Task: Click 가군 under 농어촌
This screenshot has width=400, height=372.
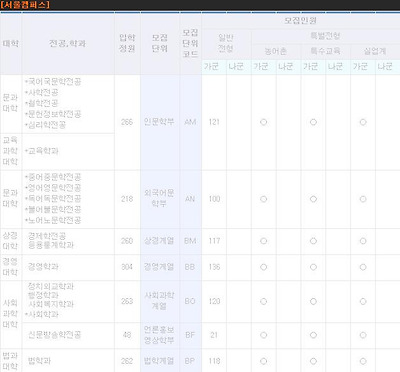Action: click(261, 66)
